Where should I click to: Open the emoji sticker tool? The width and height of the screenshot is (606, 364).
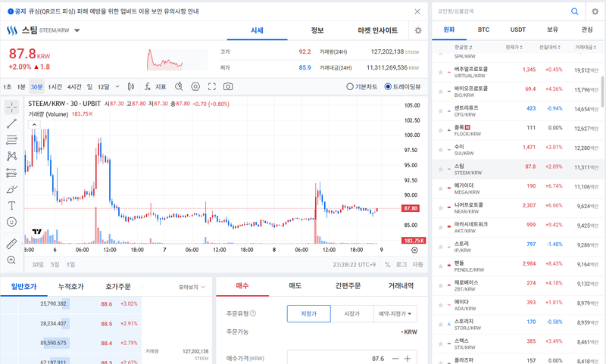pyautogui.click(x=11, y=222)
